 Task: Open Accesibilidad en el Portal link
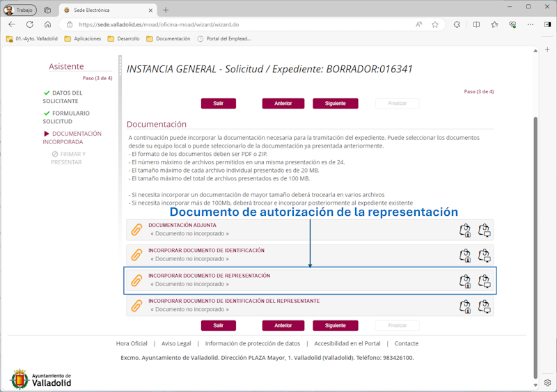coord(347,344)
